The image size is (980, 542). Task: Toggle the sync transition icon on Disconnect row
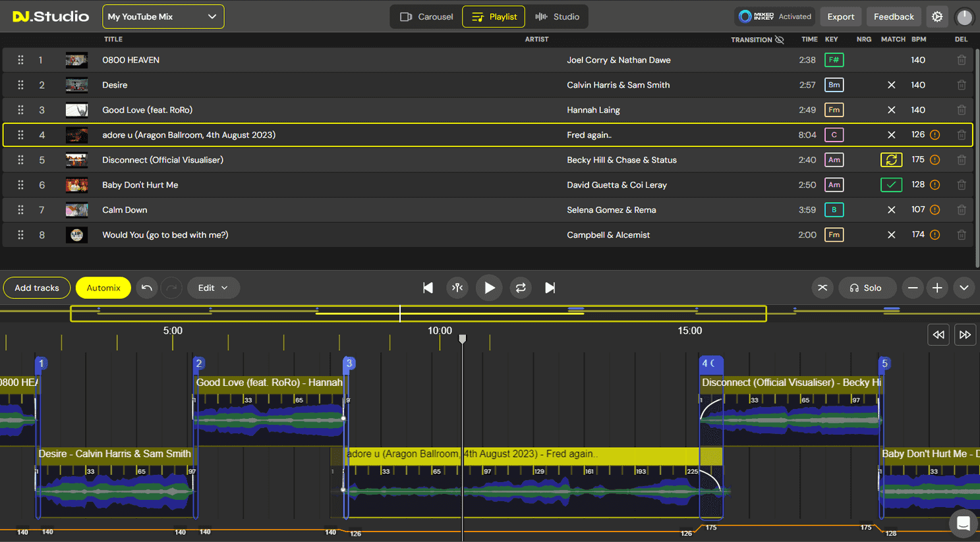click(891, 159)
